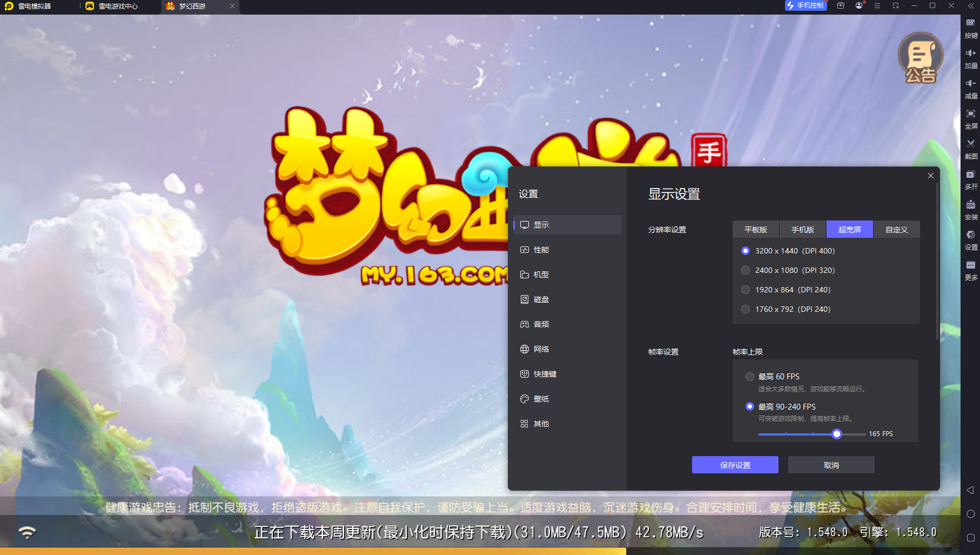Switch to the 超宽屏 resolution tab
This screenshot has width=980, height=555.
click(850, 230)
